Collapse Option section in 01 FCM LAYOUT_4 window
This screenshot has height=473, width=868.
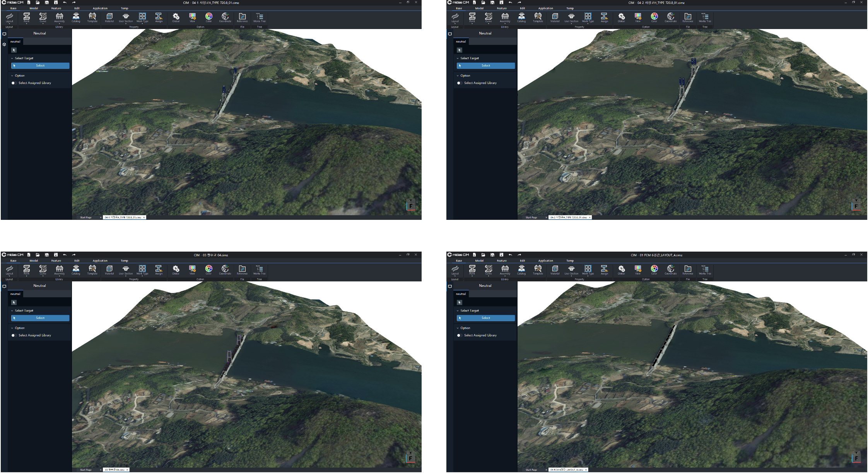pos(458,328)
